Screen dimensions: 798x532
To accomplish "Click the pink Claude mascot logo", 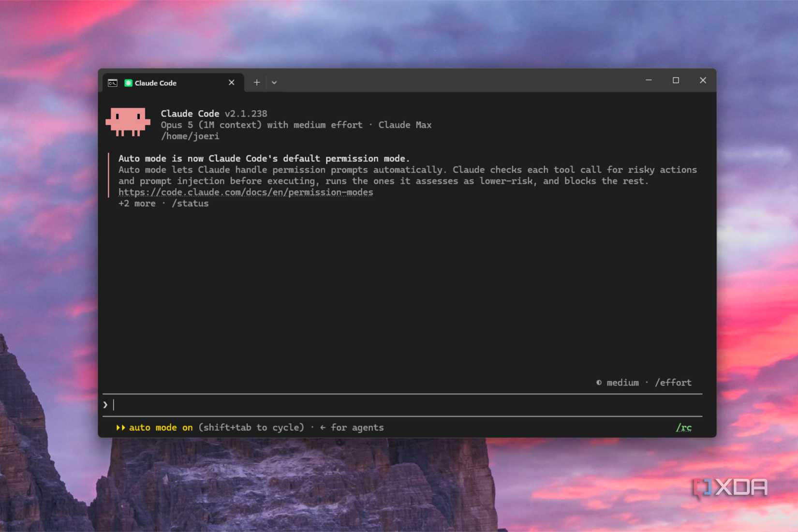I will [128, 122].
